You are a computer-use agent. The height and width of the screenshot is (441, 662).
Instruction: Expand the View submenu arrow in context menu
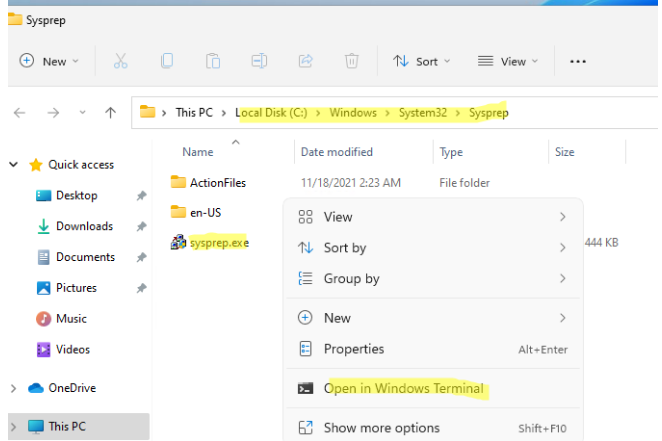(x=562, y=217)
